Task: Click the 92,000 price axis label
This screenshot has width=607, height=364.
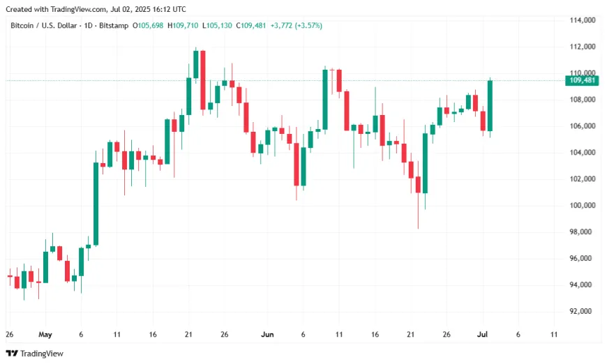Action: pos(580,312)
